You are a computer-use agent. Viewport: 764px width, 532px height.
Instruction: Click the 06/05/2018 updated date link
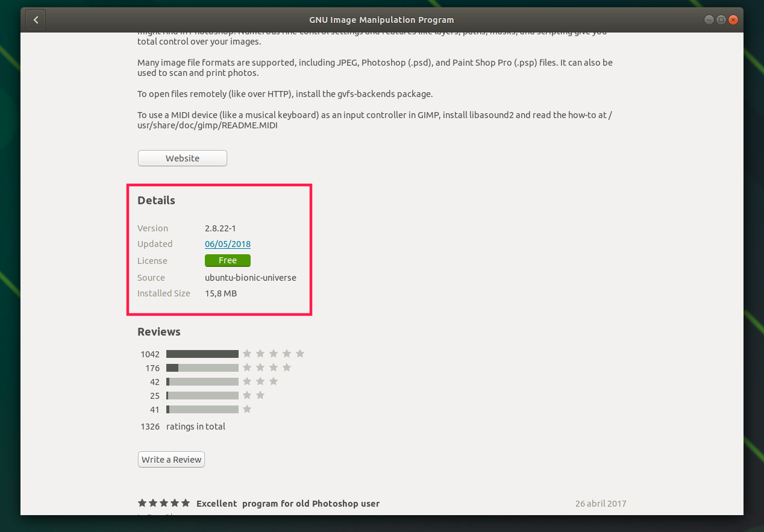[x=228, y=244]
